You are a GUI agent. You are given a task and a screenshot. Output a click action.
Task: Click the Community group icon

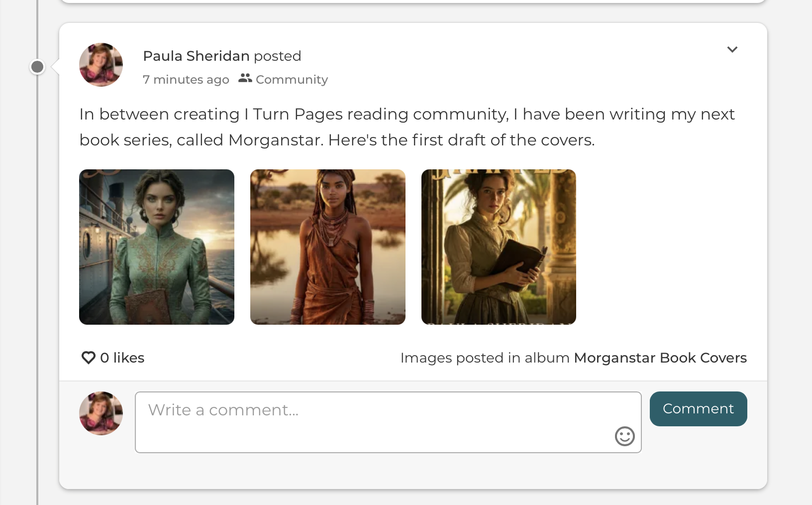[245, 78]
